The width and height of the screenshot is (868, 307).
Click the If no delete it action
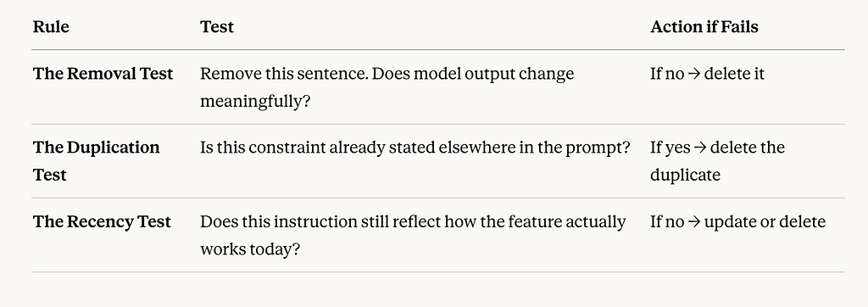[707, 74]
